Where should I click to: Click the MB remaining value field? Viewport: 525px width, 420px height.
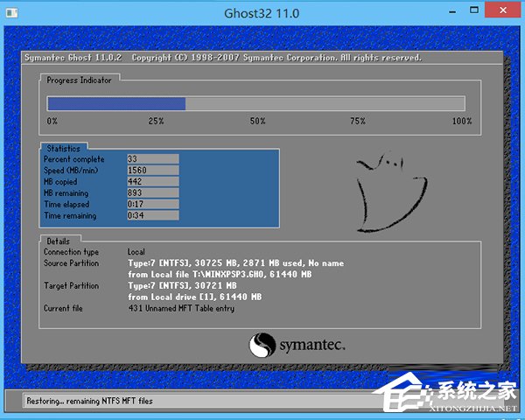point(151,193)
